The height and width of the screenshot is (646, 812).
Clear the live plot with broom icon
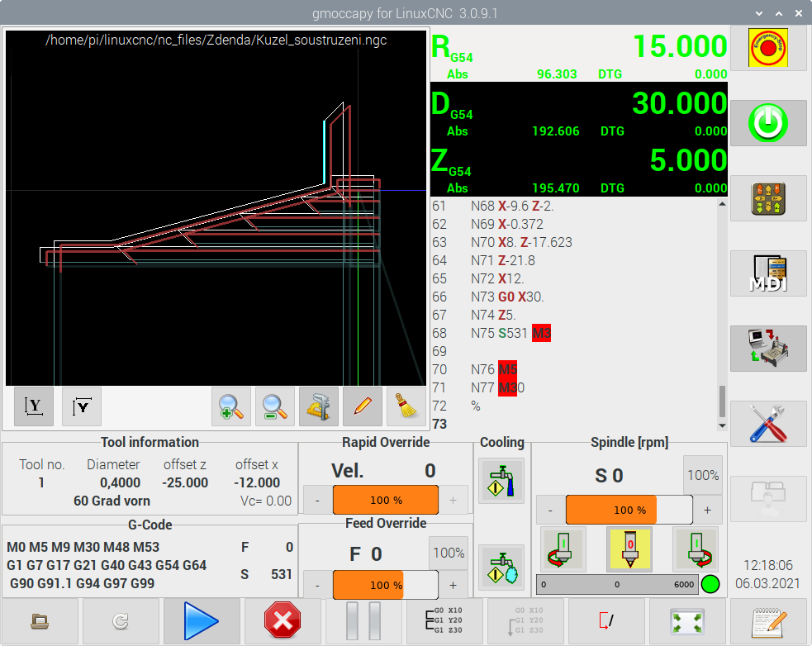(x=406, y=406)
